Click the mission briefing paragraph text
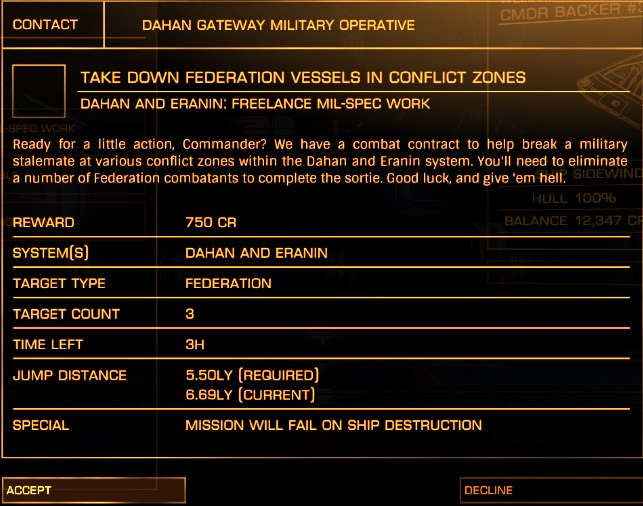This screenshot has width=643, height=506. (x=320, y=161)
